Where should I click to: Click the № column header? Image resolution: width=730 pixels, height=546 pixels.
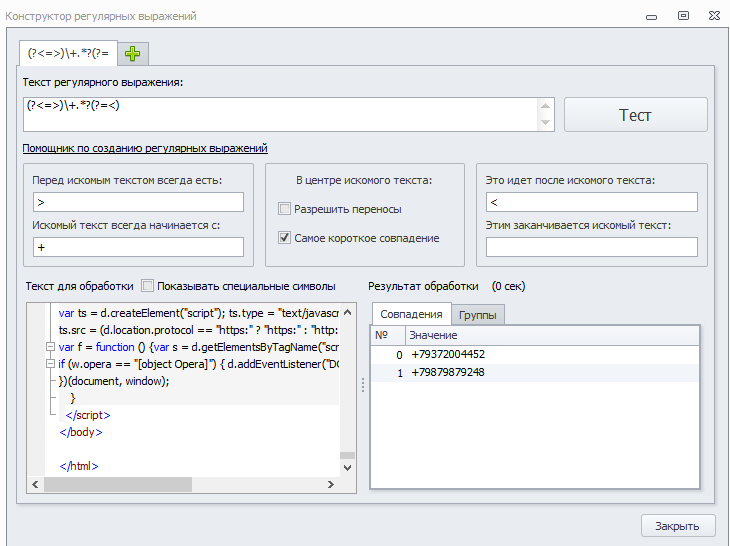pos(388,335)
